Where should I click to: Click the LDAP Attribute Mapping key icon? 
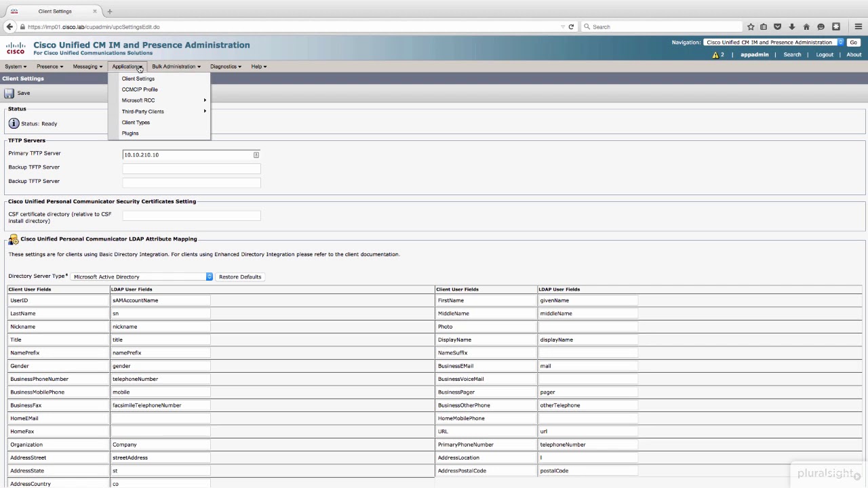[x=14, y=239]
